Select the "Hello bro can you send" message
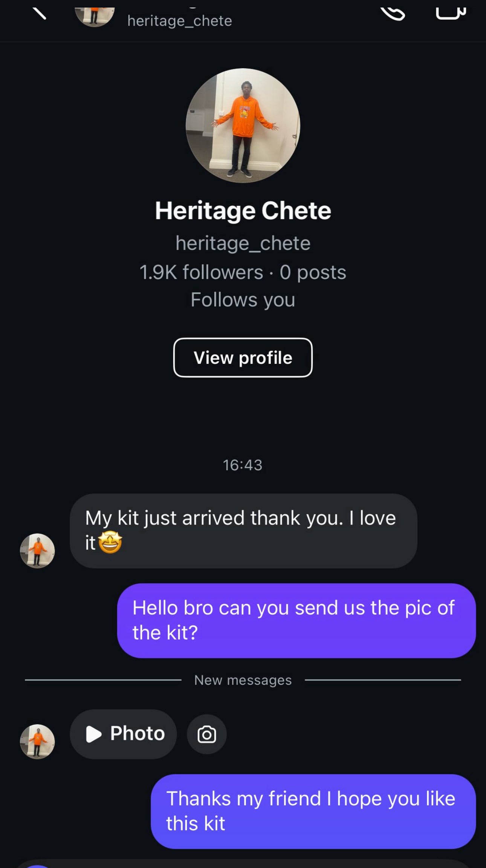 (296, 620)
